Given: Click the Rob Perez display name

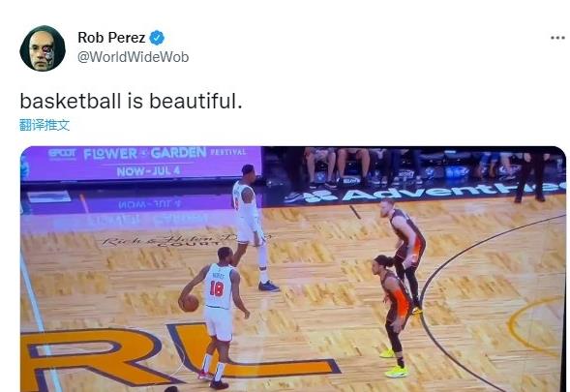Looking at the screenshot, I should pyautogui.click(x=111, y=38).
